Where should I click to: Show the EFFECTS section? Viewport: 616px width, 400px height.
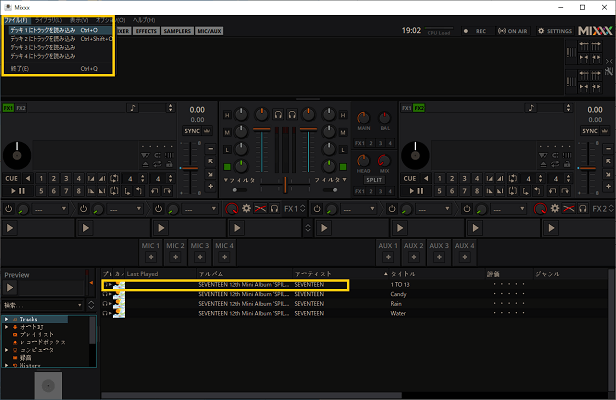(147, 31)
